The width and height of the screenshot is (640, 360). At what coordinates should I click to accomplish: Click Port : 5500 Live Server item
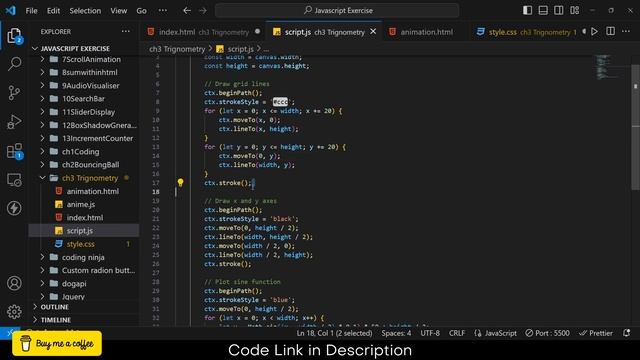(x=547, y=333)
